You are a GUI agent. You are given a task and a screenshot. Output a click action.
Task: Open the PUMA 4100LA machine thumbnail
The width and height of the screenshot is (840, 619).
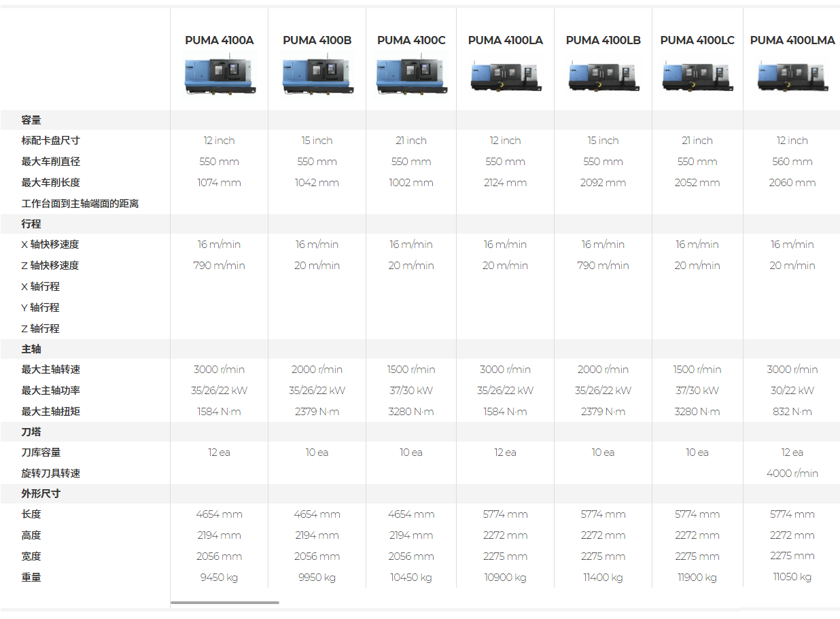pyautogui.click(x=506, y=76)
